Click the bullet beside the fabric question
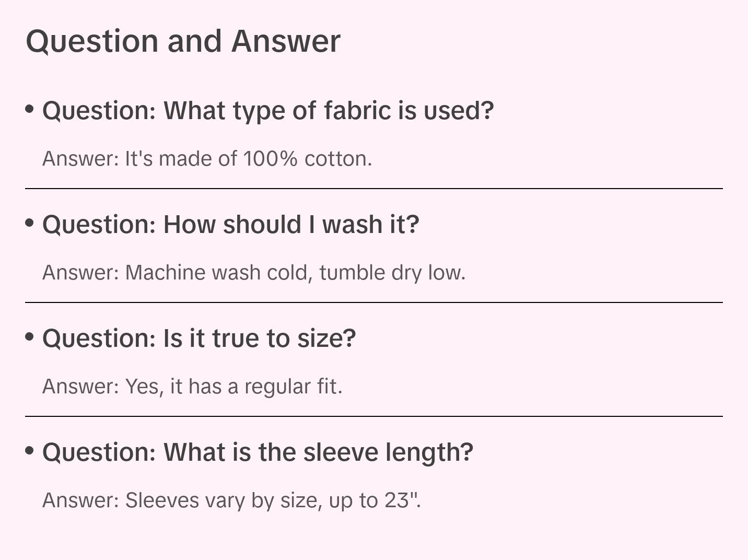The image size is (748, 560). point(30,109)
